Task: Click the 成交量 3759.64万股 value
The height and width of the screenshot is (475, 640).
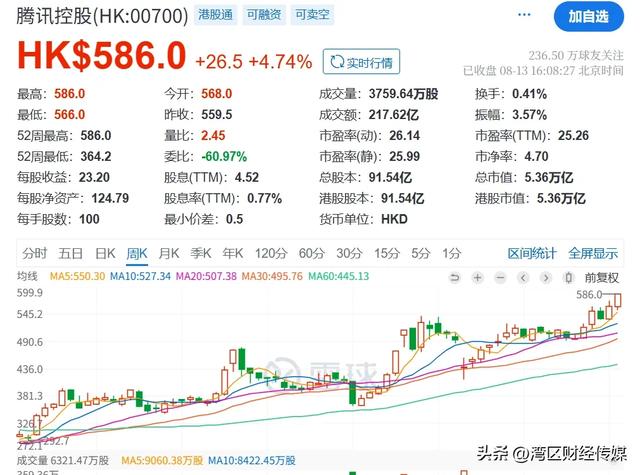Action: [x=403, y=94]
